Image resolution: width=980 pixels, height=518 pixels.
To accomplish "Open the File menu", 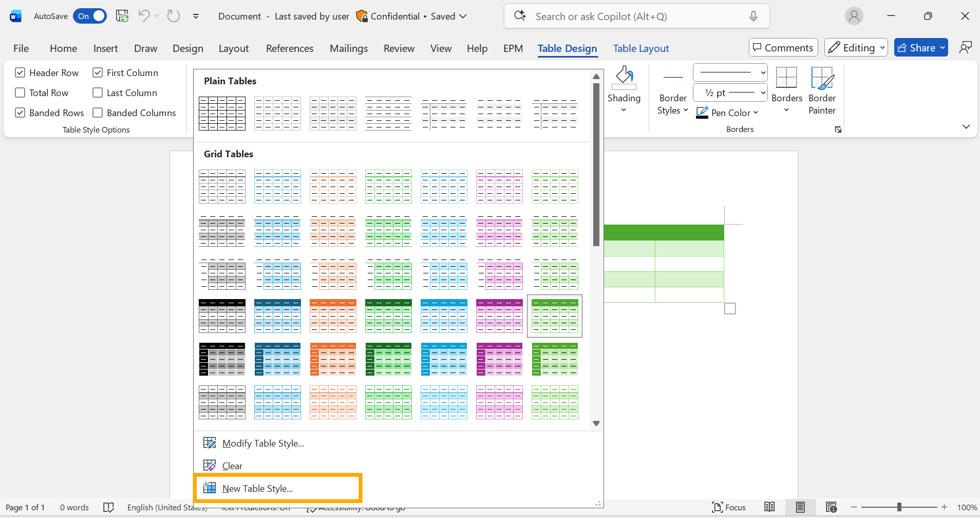I will coord(21,48).
